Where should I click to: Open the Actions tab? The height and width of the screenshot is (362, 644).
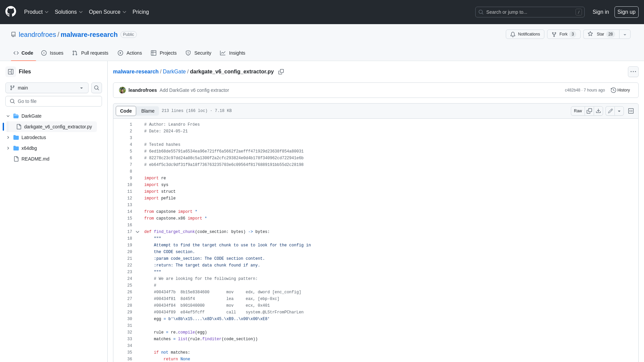tap(130, 53)
